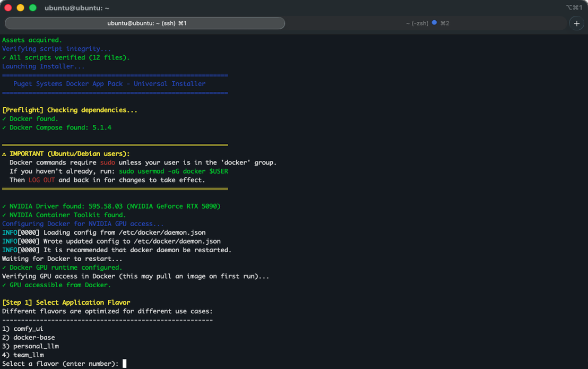The image size is (588, 369).
Task: Click 'Docker GPU runtime configured.' line
Action: (x=62, y=268)
